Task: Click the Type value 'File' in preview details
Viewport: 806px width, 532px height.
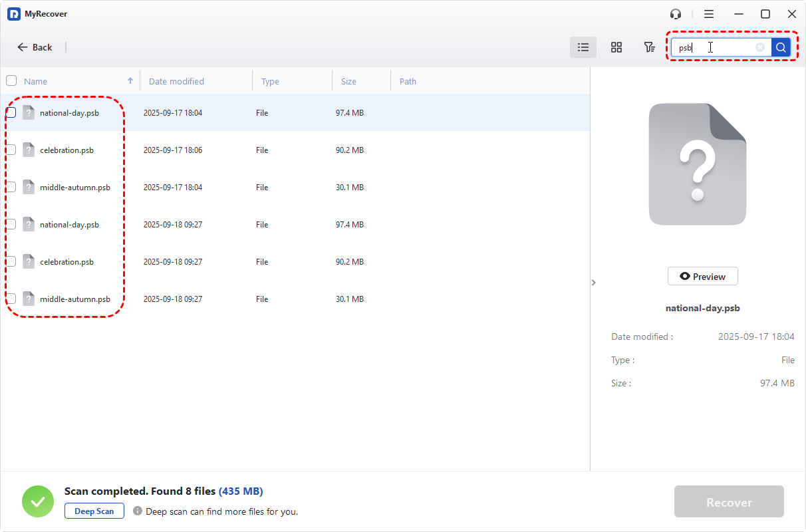Action: pos(788,360)
